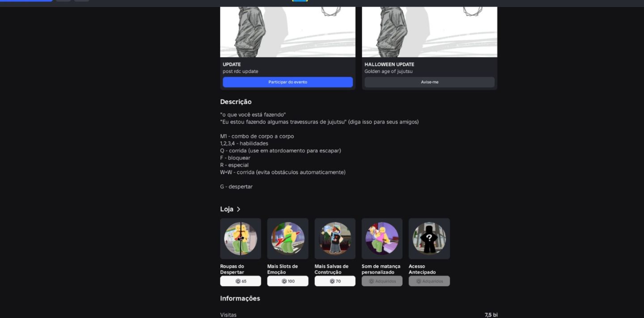
Task: Click the '1,2,3,4 - habilidades' line
Action: coord(244,143)
